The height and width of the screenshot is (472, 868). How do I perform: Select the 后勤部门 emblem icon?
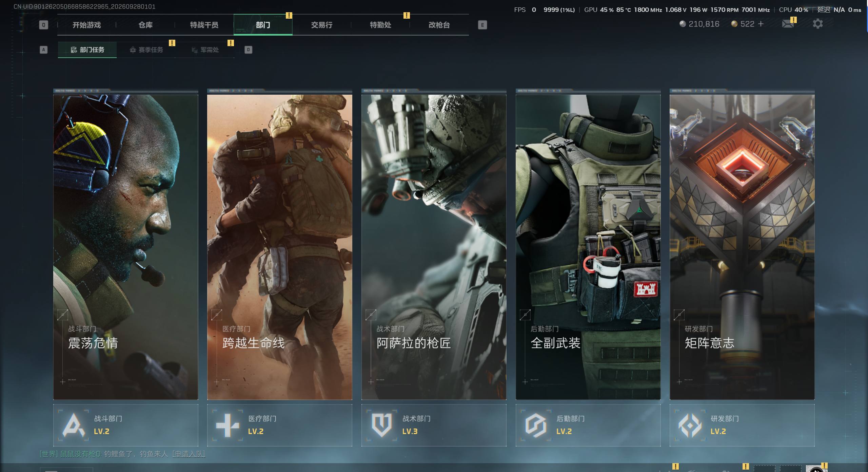[x=536, y=425]
